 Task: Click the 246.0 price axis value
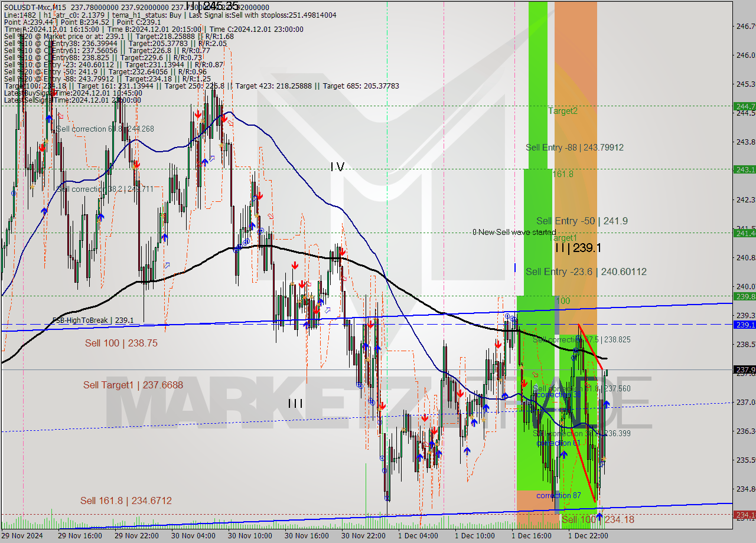pyautogui.click(x=745, y=55)
